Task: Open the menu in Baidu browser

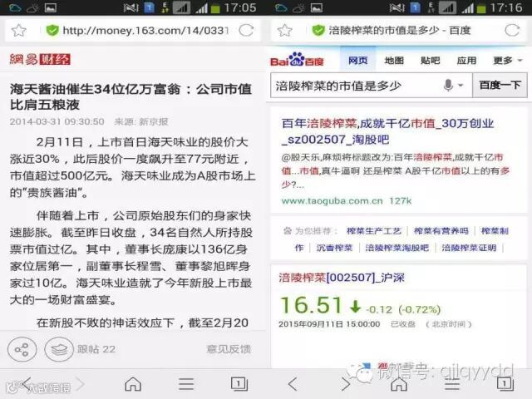Action: 452,384
